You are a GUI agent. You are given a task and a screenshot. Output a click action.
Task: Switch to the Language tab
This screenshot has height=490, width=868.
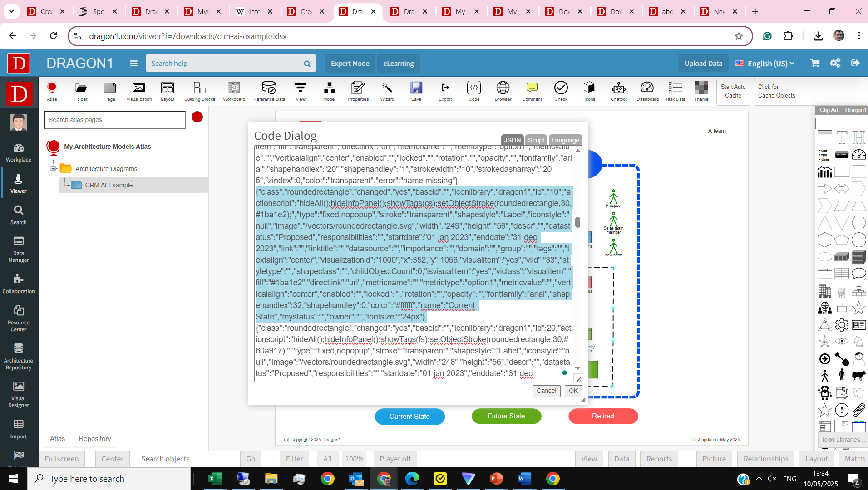click(x=565, y=140)
